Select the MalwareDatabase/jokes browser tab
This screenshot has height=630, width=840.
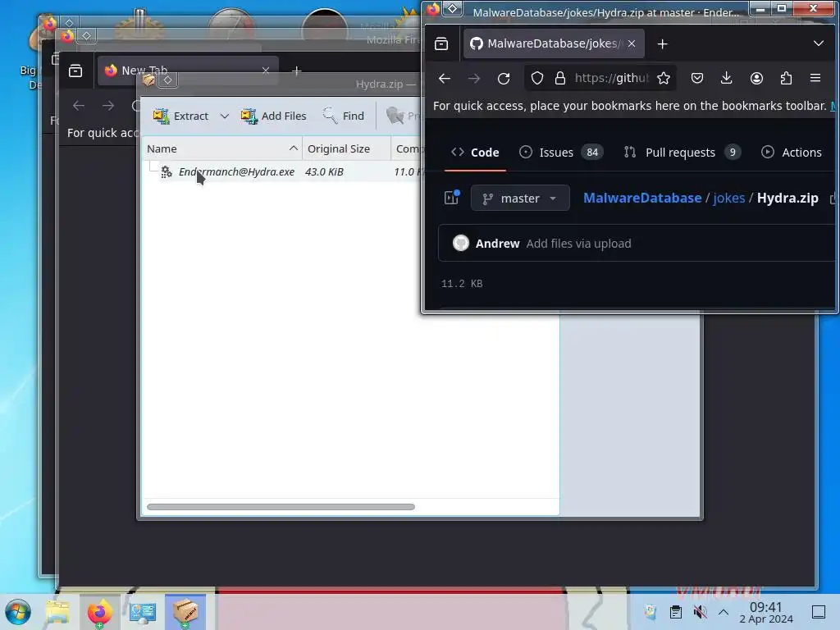(554, 43)
